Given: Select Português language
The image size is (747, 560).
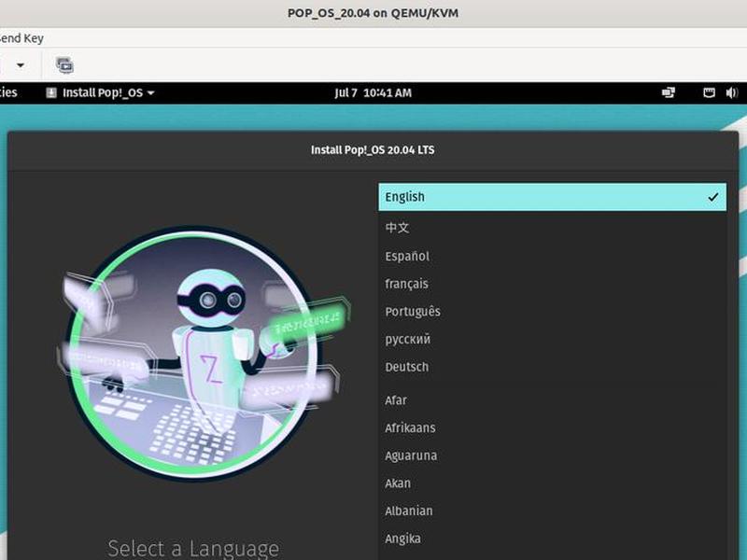Looking at the screenshot, I should (x=552, y=312).
